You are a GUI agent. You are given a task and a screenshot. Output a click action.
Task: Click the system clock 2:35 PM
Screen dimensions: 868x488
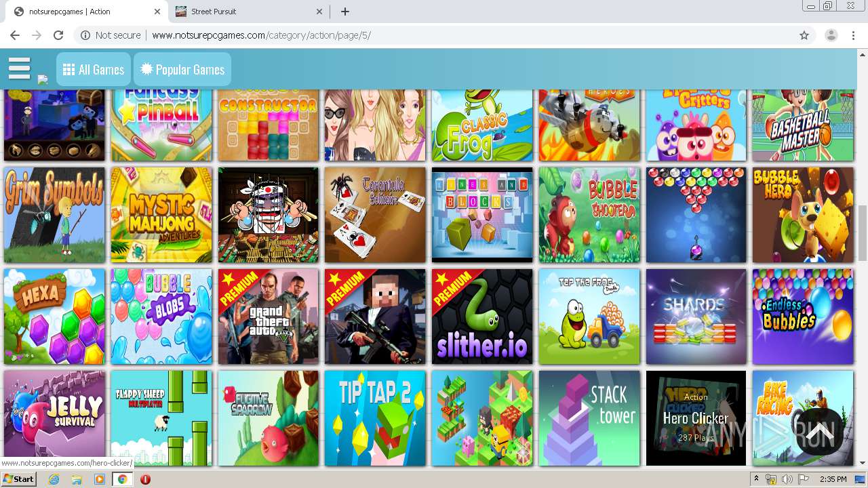[833, 479]
